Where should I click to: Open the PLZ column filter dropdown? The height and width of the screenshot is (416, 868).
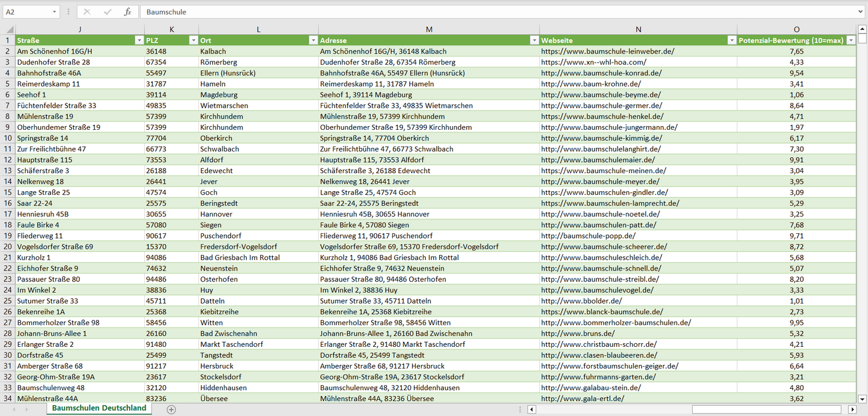click(x=193, y=40)
